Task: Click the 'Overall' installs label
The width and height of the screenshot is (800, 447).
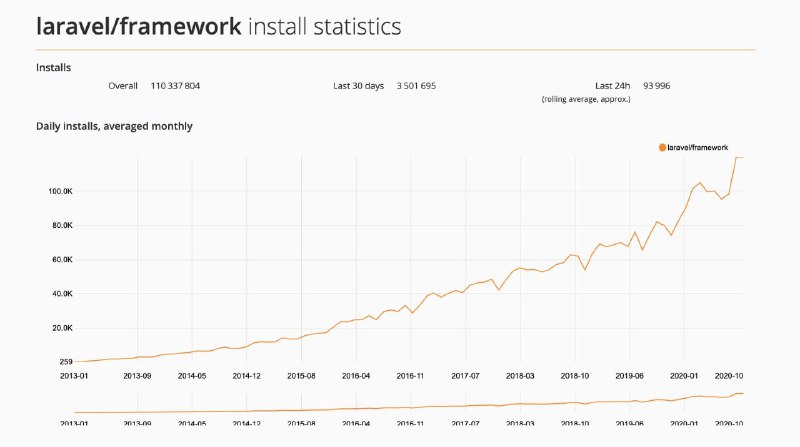Action: 123,86
